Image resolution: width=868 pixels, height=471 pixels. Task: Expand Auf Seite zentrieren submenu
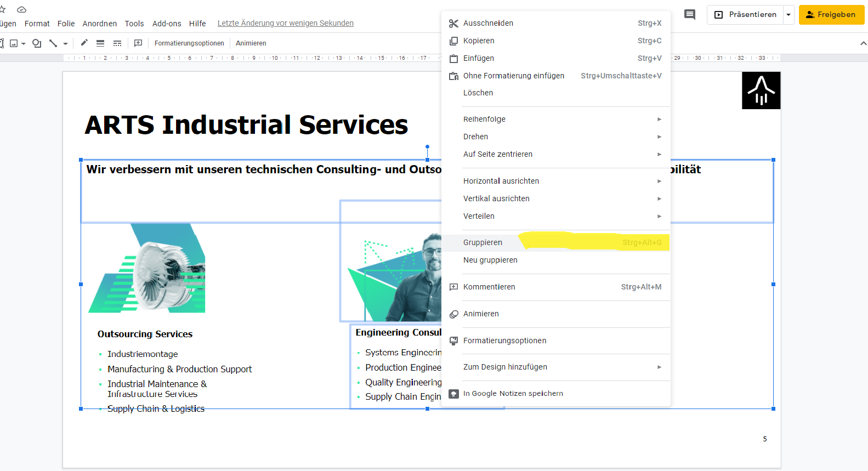pos(556,154)
